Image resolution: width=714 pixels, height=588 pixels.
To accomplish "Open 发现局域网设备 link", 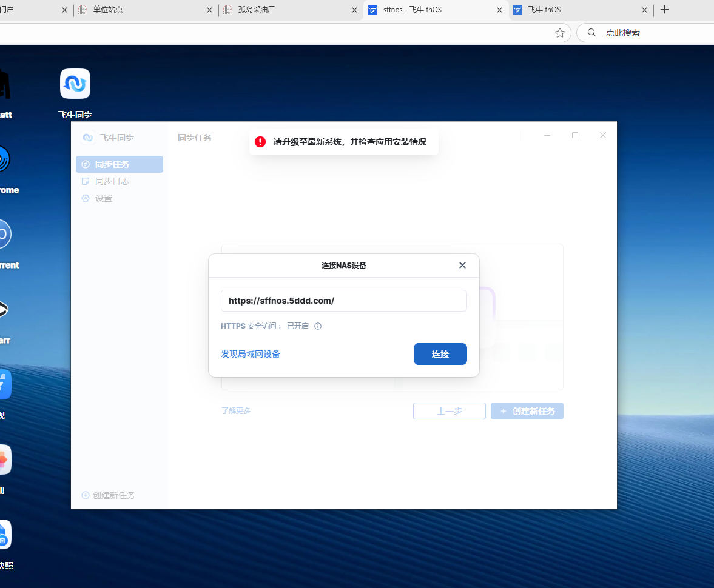I will click(x=250, y=354).
